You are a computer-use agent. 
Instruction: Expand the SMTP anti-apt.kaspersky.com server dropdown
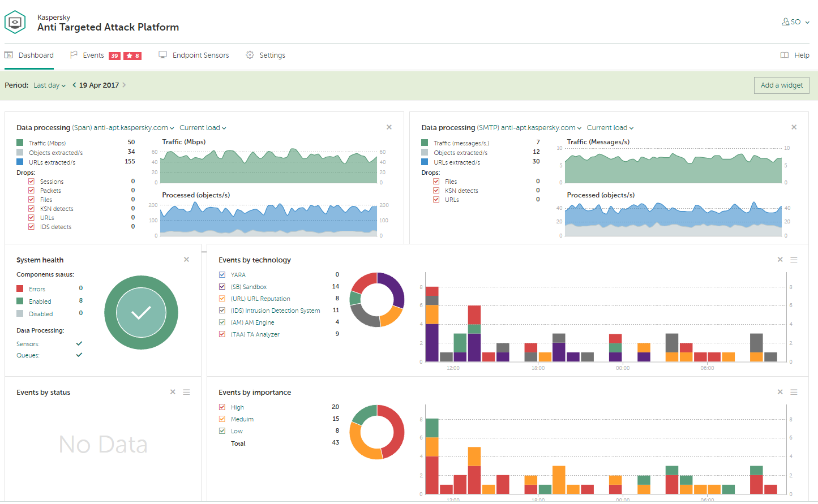541,128
